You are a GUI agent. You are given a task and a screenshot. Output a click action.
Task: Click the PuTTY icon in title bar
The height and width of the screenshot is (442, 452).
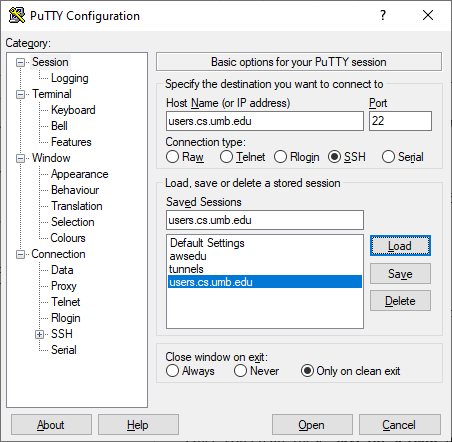[x=17, y=15]
